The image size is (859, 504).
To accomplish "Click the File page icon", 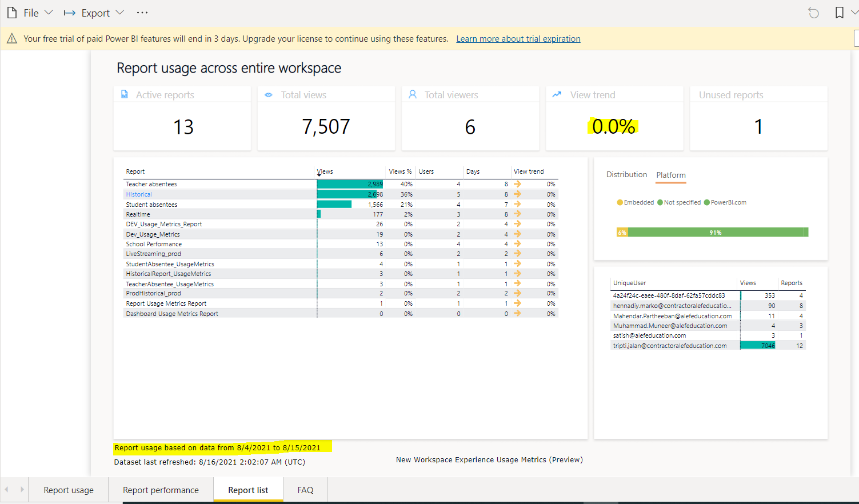I will tap(12, 13).
